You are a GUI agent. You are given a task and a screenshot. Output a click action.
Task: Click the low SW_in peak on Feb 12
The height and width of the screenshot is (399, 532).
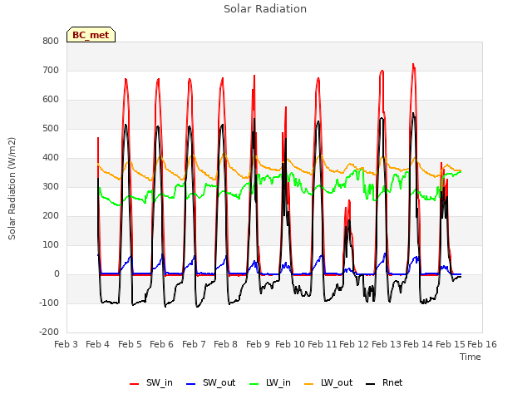coord(349,201)
